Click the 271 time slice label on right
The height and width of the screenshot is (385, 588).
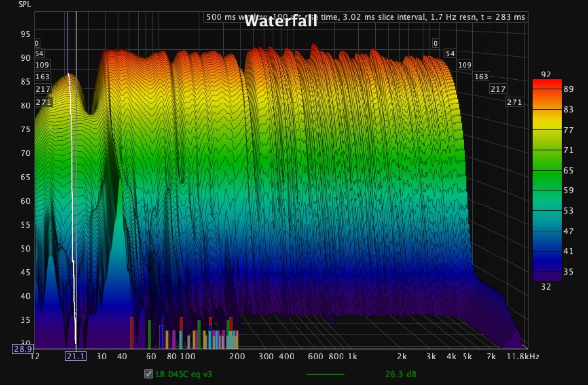pyautogui.click(x=514, y=103)
